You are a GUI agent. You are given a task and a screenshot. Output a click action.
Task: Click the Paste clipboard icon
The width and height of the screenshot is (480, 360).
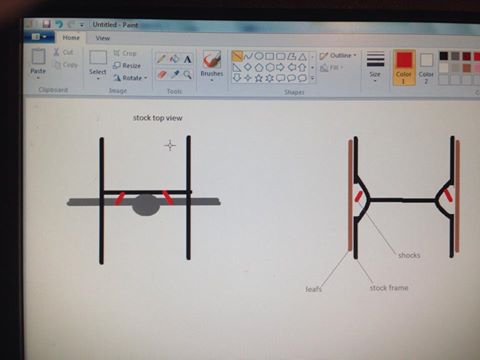[x=38, y=57]
